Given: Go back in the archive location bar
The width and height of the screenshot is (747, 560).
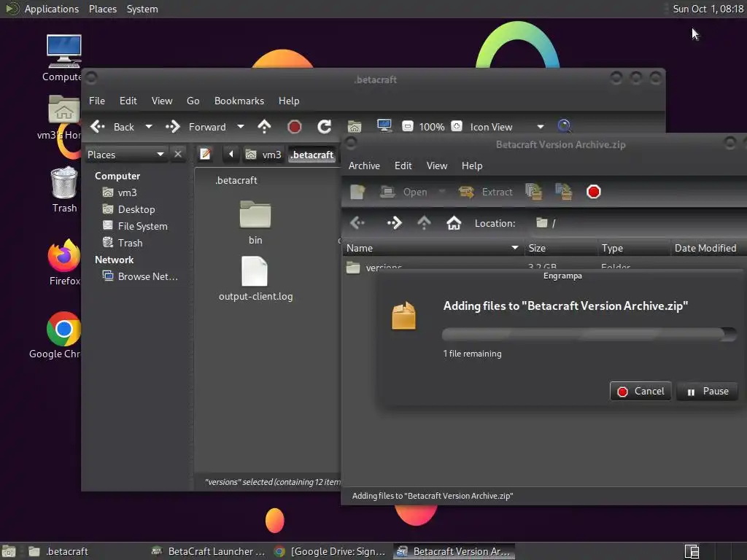Looking at the screenshot, I should (357, 223).
